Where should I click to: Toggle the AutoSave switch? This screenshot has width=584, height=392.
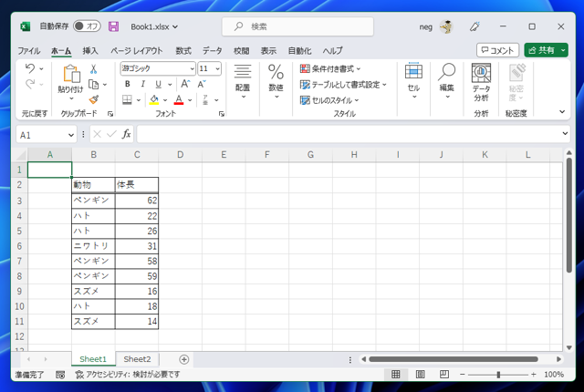[87, 26]
